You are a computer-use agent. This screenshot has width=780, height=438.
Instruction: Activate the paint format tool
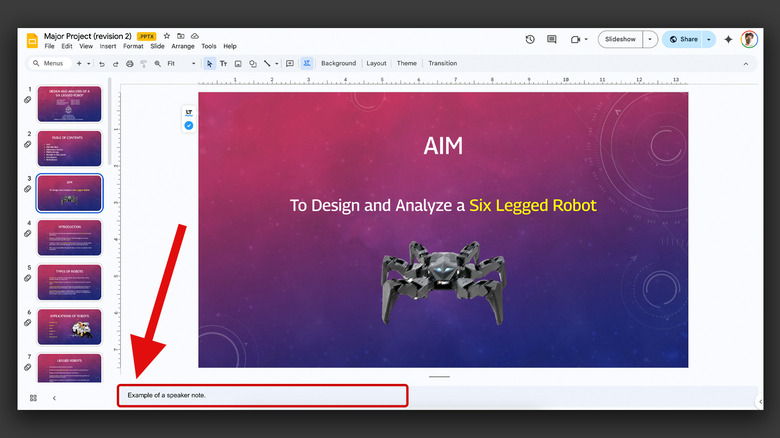(x=143, y=64)
